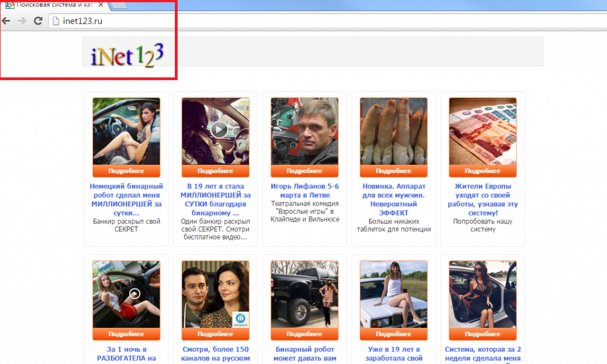Open thumbnail of woman in black dress by car
Viewport: 607px width, 364px height.
click(x=483, y=294)
